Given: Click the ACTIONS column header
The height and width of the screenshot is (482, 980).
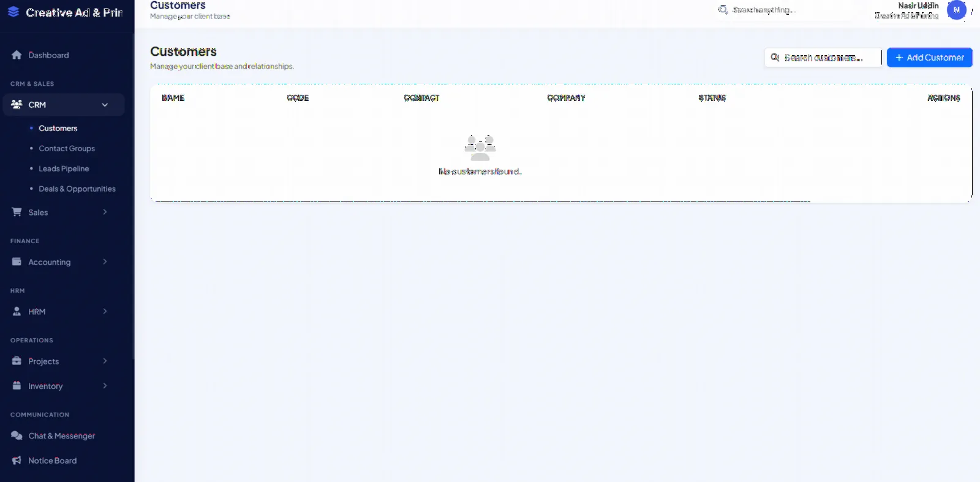Looking at the screenshot, I should [x=943, y=98].
